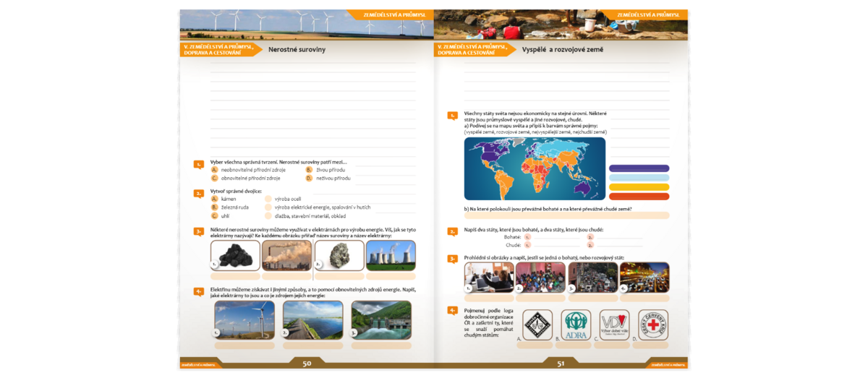Click the Český červený kříž logo

pyautogui.click(x=653, y=325)
